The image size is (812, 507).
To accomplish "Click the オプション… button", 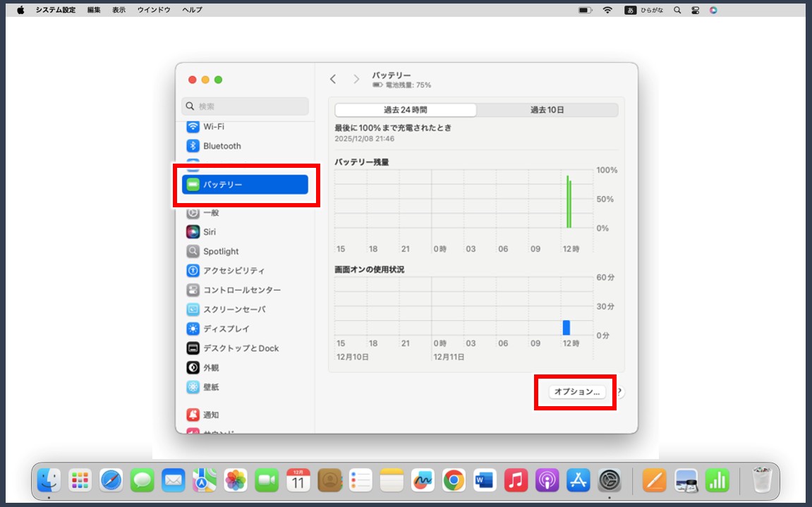I will [575, 392].
